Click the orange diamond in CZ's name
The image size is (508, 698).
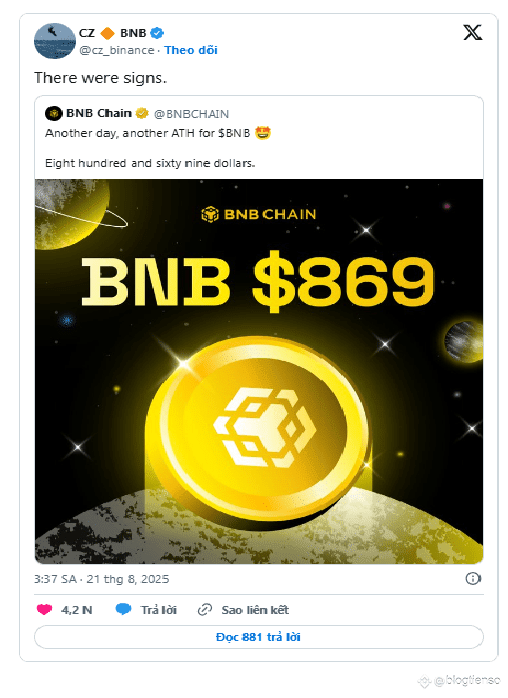(107, 33)
